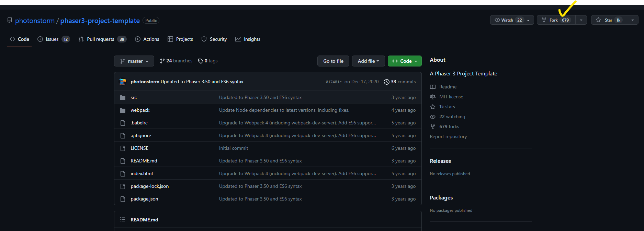Open the photonstorm owner link
This screenshot has height=231, width=644.
click(35, 21)
